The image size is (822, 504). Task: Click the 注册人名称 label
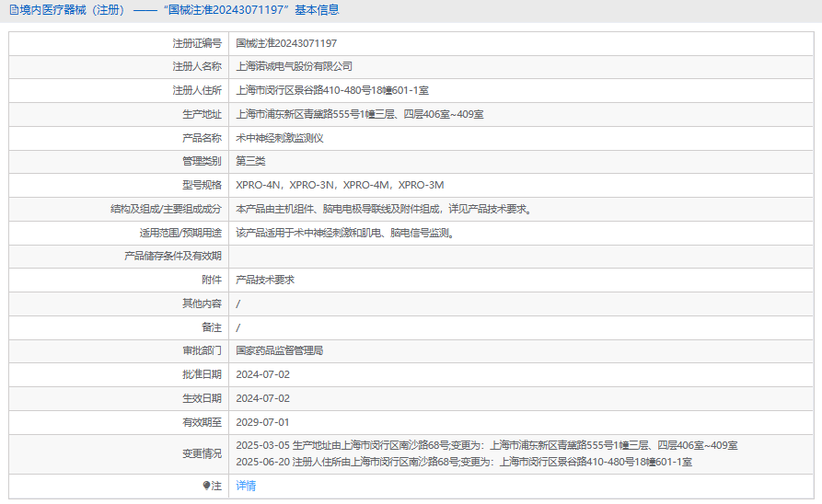(197, 66)
